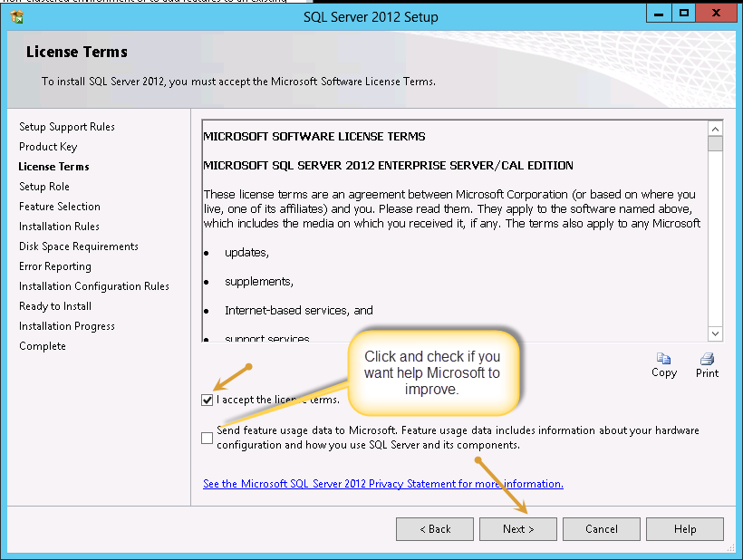
Task: Click Next to continue installation
Action: [x=517, y=528]
